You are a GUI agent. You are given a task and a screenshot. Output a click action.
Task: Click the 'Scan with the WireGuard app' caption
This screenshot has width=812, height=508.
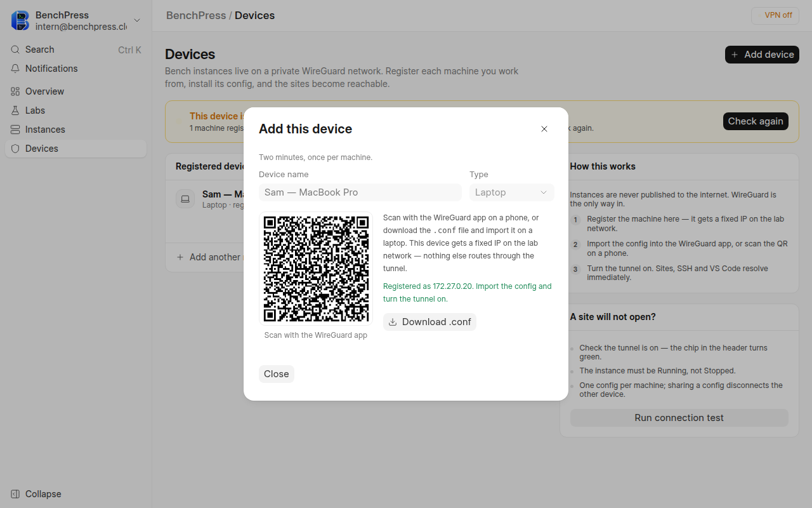click(x=316, y=335)
